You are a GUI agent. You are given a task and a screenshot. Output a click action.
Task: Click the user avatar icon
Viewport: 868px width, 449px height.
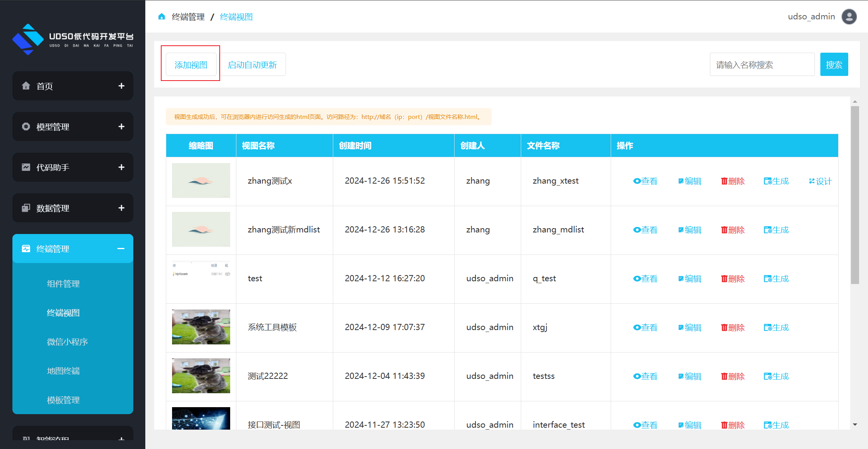point(849,17)
